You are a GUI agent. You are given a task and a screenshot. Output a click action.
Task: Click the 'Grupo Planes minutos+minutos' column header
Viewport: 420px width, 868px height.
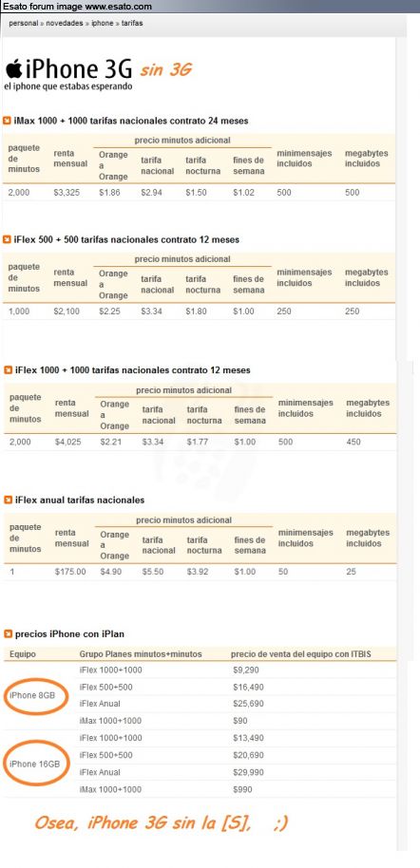(x=141, y=654)
